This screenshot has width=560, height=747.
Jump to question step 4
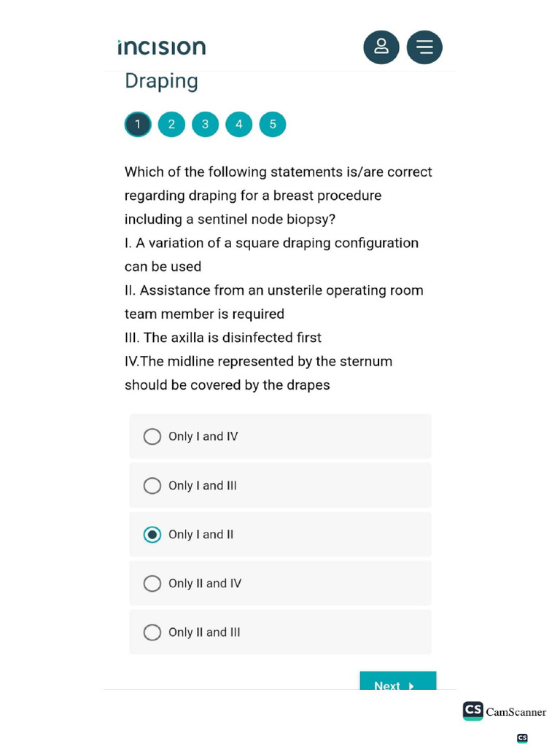point(238,125)
